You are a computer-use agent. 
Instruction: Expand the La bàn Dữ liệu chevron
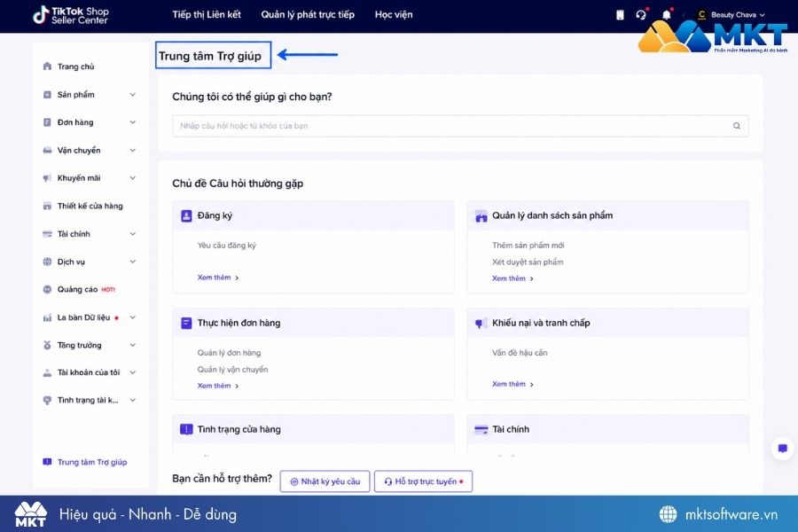point(133,317)
